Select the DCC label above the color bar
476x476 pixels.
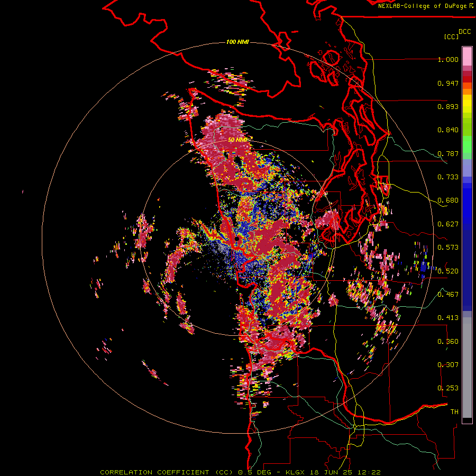pyautogui.click(x=464, y=32)
